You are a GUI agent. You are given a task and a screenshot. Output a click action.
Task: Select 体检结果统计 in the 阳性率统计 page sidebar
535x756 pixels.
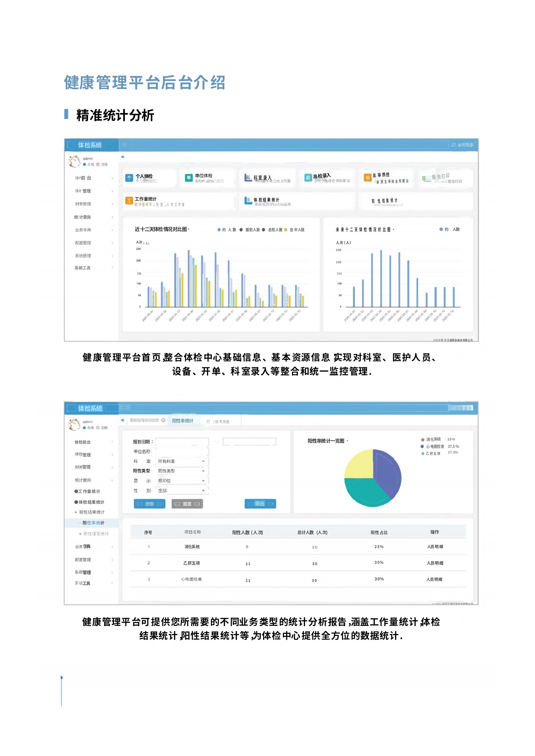[x=89, y=502]
